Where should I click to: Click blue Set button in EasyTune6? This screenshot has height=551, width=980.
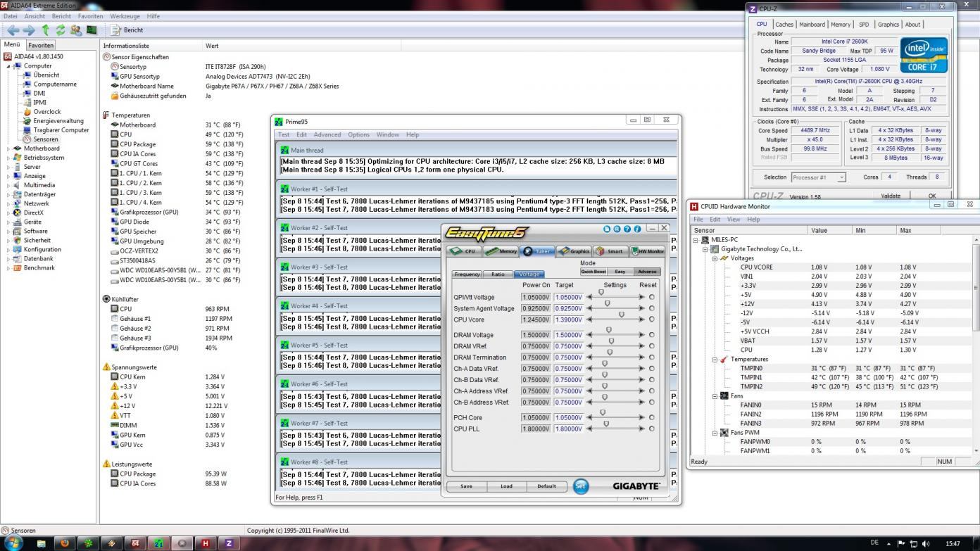580,486
